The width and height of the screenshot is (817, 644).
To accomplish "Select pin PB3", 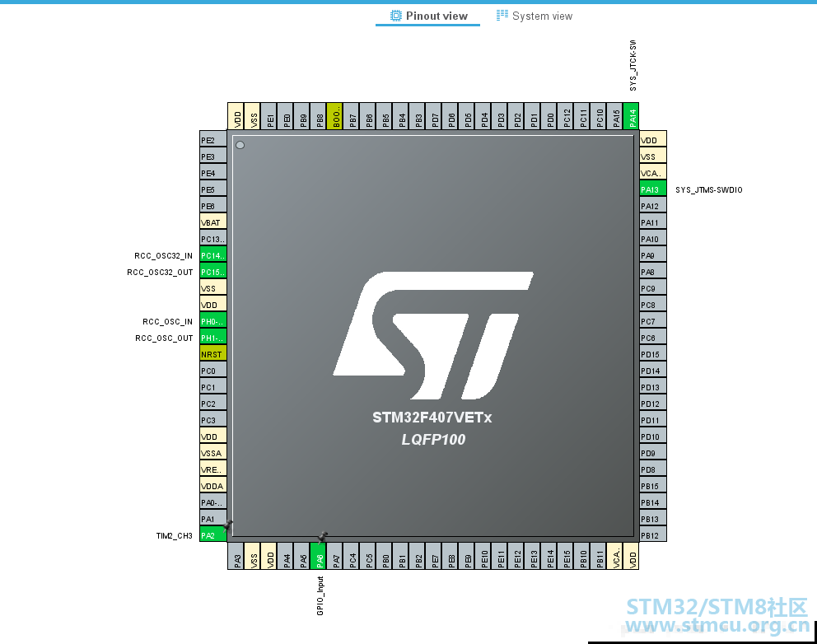I will tap(418, 116).
